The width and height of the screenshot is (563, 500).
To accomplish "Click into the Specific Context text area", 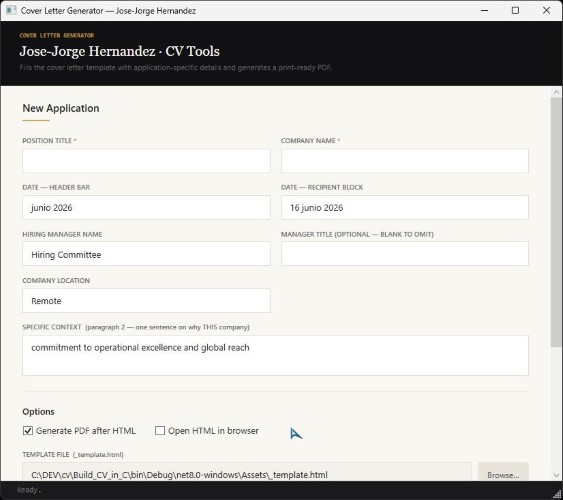I will click(x=275, y=355).
